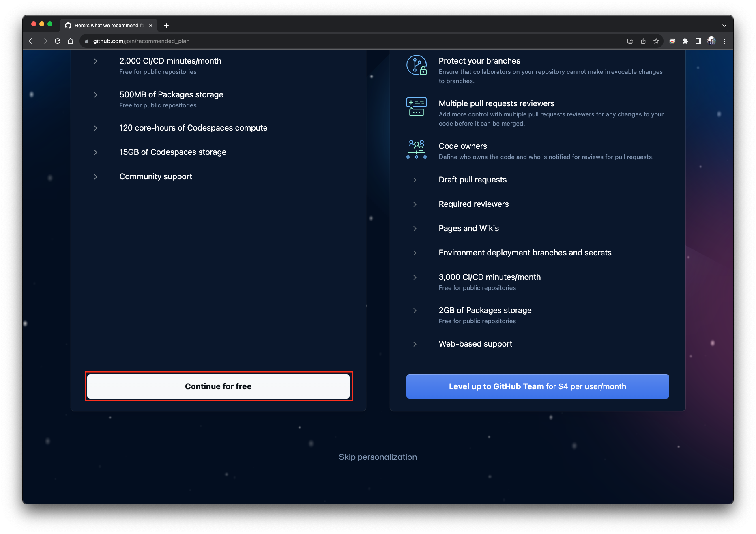Click the lock icon in address bar
The width and height of the screenshot is (756, 534).
click(x=86, y=41)
